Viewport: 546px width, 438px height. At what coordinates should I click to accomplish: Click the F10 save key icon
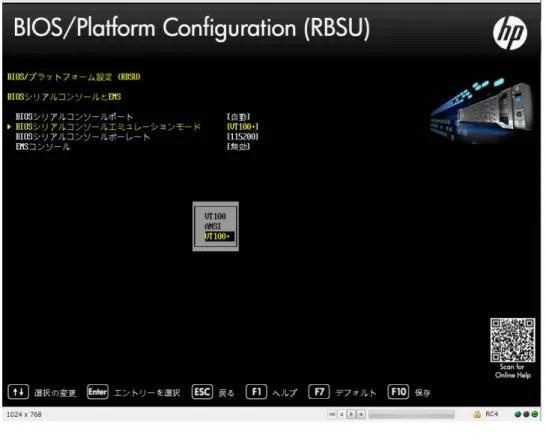click(398, 392)
